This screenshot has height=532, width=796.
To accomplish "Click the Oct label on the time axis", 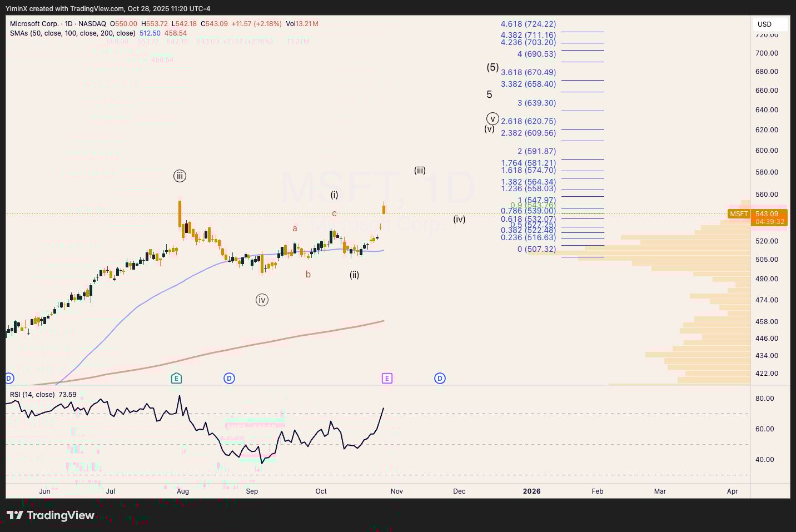I will click(321, 491).
